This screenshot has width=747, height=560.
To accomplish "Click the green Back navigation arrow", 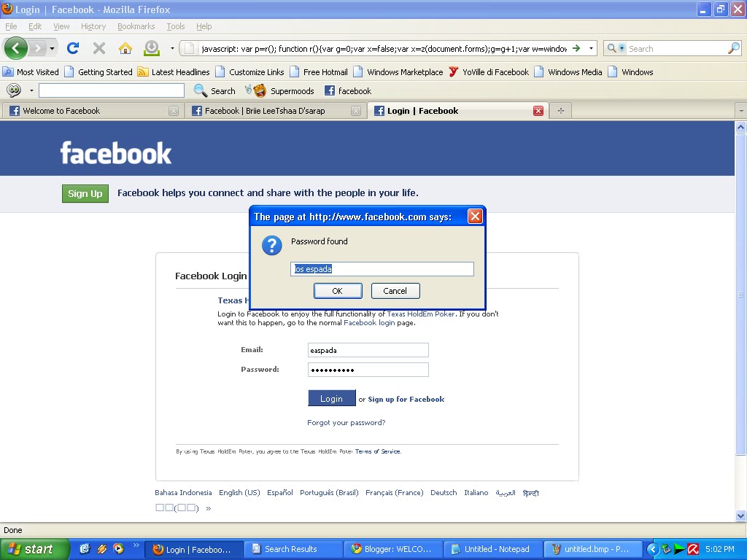I will (x=16, y=48).
